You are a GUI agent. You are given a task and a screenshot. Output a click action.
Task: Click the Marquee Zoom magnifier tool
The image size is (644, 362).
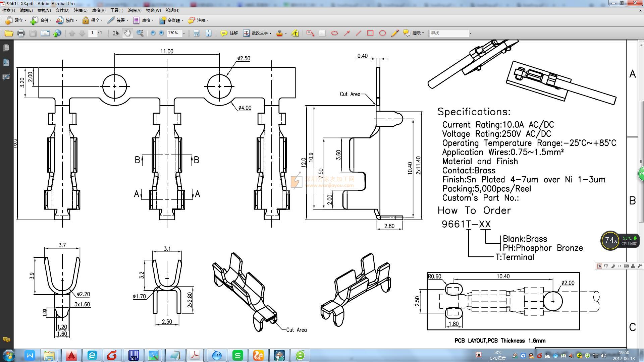[140, 33]
